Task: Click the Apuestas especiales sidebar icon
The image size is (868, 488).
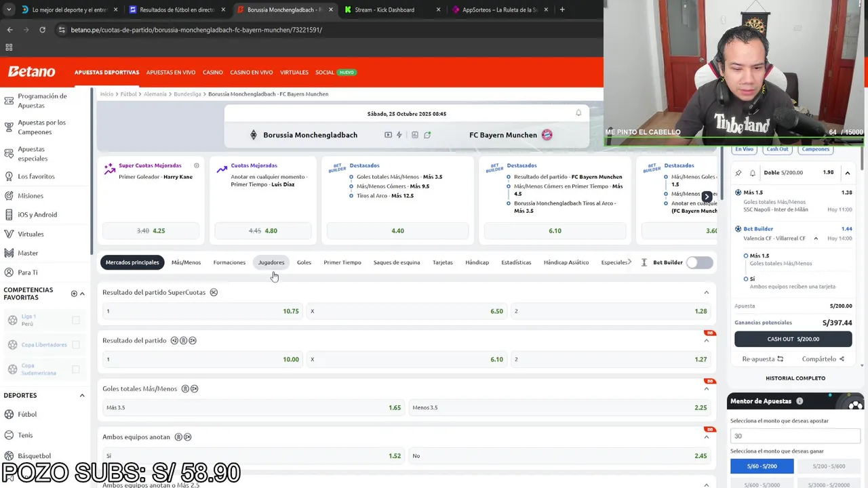Action: 9,154
